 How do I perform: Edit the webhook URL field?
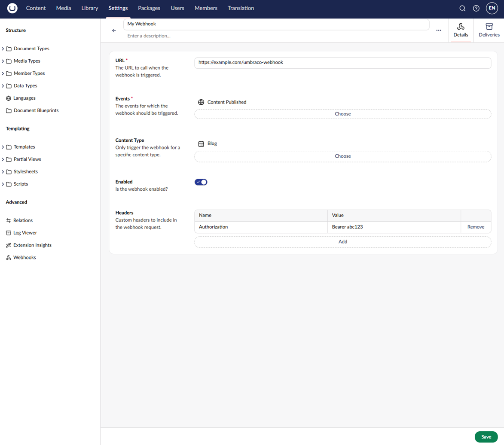(x=342, y=63)
